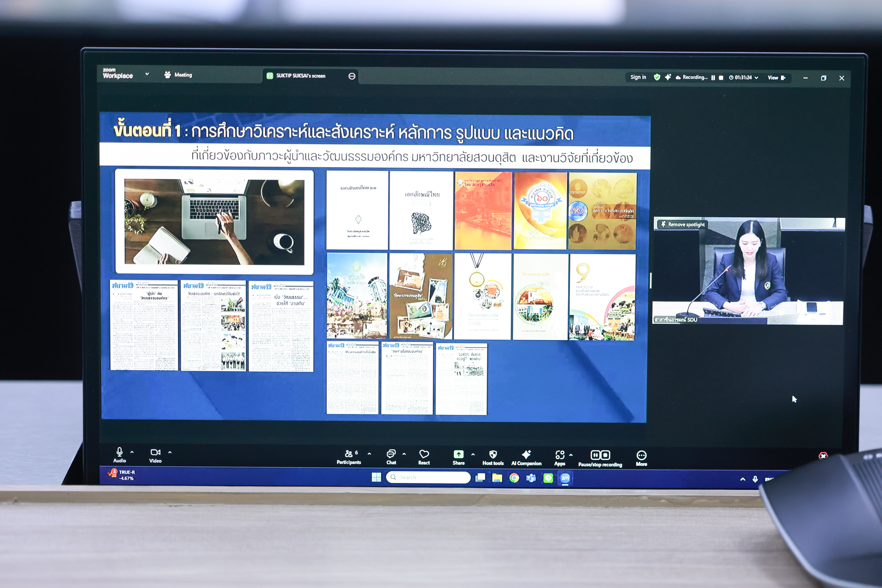Expand the Chat options caret
The width and height of the screenshot is (882, 588).
coord(404,454)
